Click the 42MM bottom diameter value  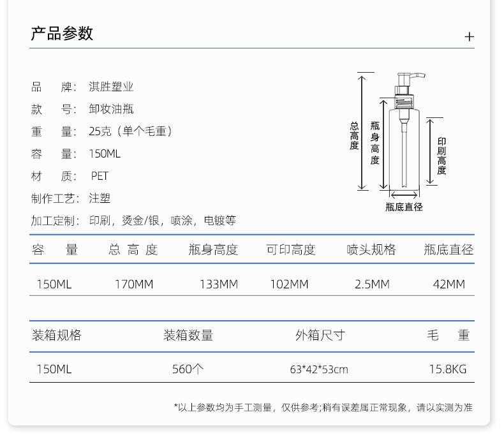pos(448,284)
